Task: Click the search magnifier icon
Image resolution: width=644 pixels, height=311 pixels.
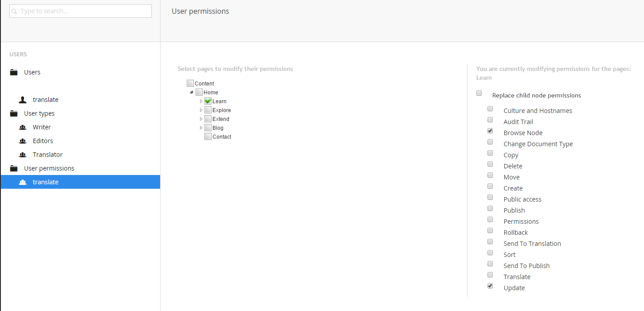Action: (14, 12)
